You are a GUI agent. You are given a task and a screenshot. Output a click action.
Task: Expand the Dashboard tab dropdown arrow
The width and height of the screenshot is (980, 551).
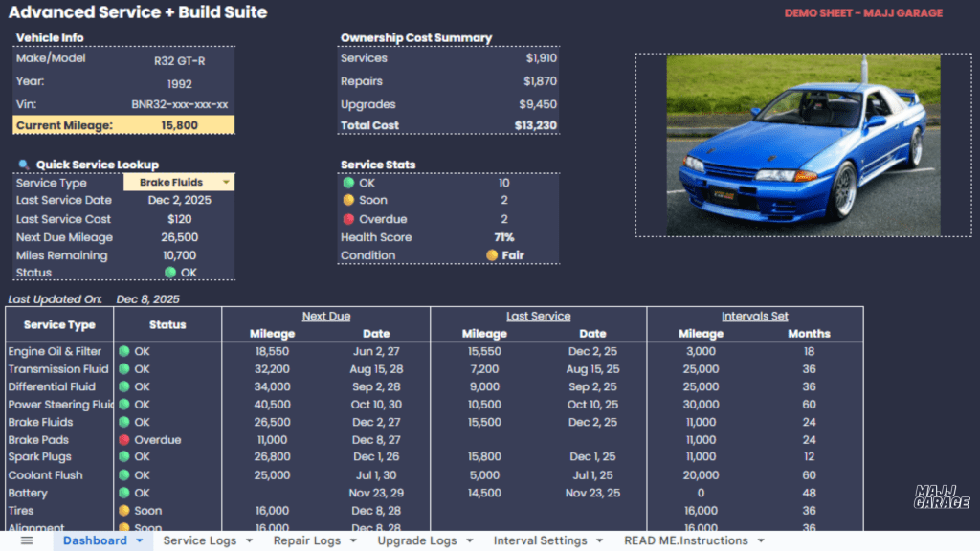[140, 540]
